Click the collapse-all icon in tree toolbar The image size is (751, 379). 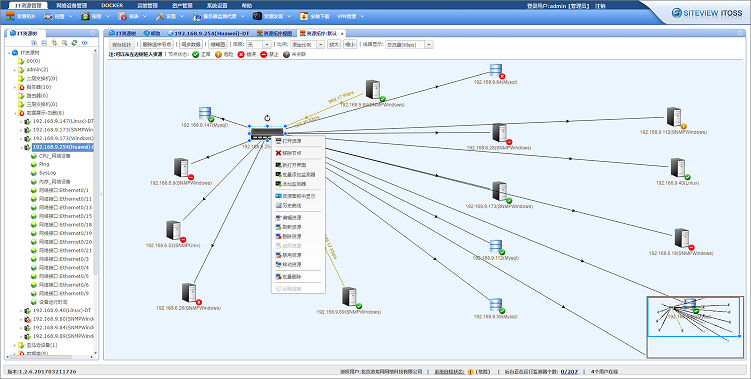44,43
